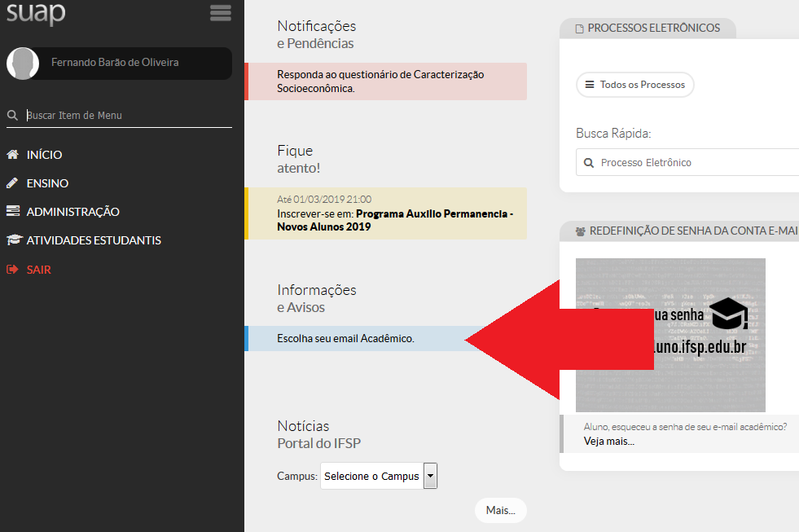Toggle the hamburger sidebar menu icon
Image resolution: width=799 pixels, height=532 pixels.
tap(220, 13)
